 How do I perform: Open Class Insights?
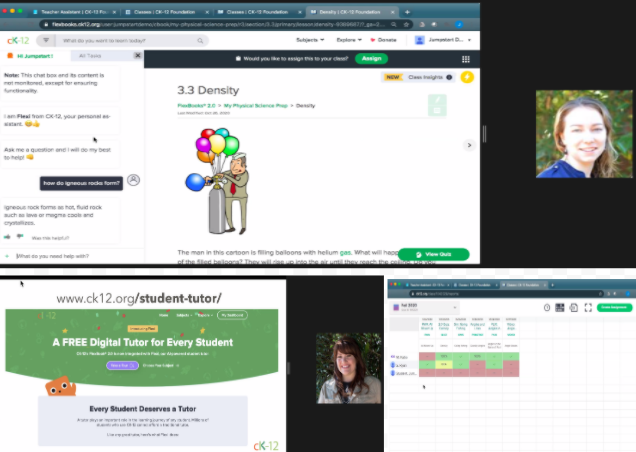click(425, 77)
